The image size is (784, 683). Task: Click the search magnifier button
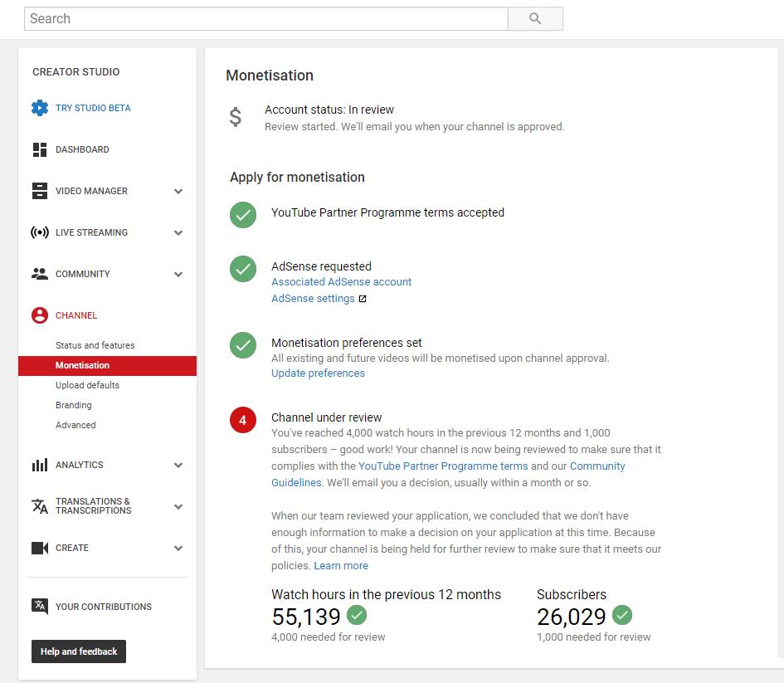pos(535,18)
